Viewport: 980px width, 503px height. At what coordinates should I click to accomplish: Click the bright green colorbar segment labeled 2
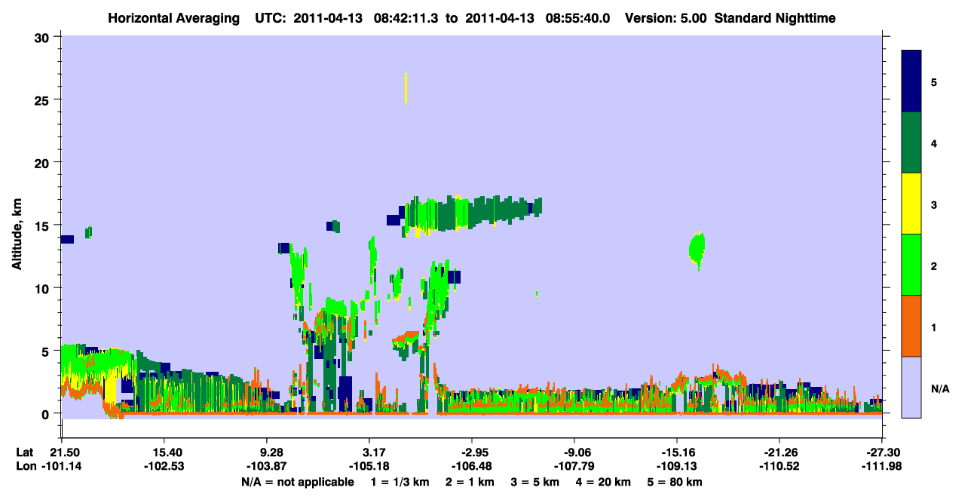[x=911, y=265]
